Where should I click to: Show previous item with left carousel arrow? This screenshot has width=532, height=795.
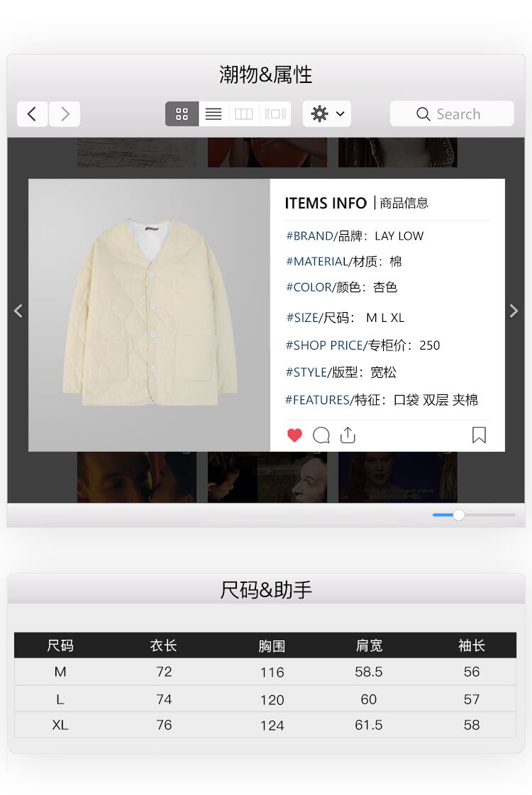(18, 311)
